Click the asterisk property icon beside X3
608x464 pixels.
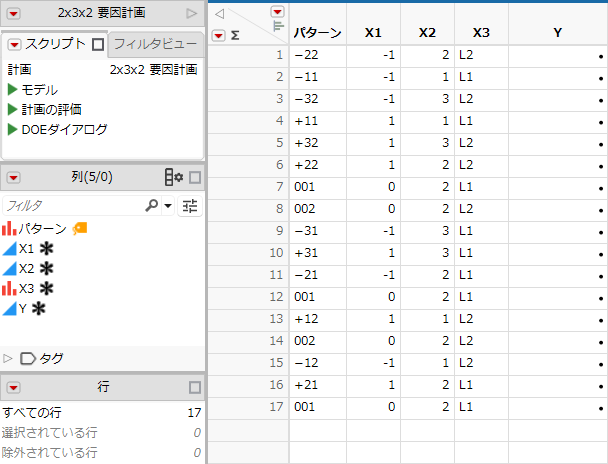coord(47,288)
